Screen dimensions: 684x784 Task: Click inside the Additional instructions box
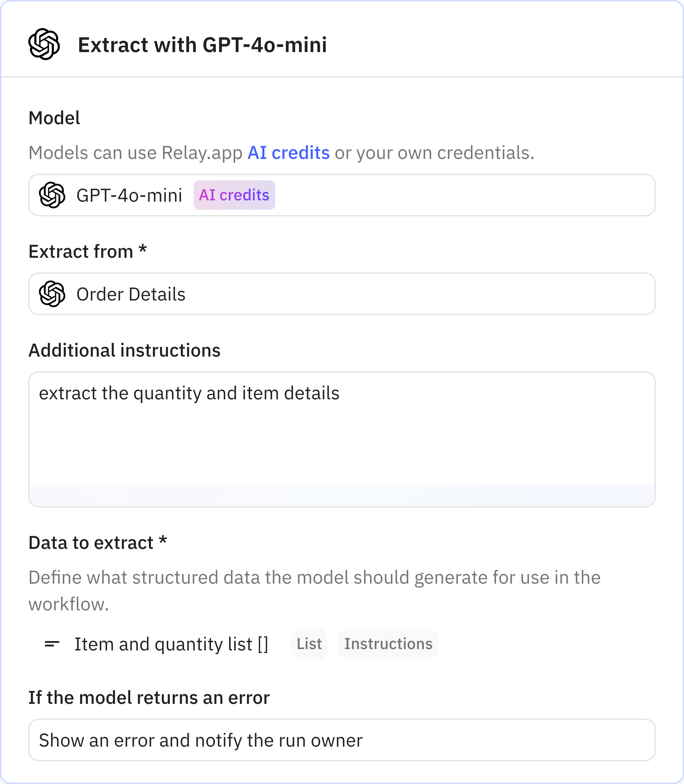342,431
